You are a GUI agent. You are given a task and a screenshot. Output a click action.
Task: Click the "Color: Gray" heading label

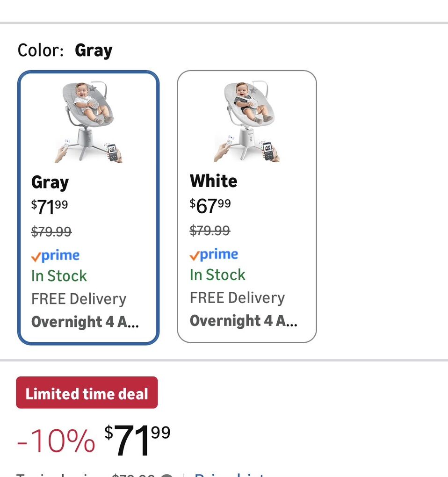coord(65,50)
